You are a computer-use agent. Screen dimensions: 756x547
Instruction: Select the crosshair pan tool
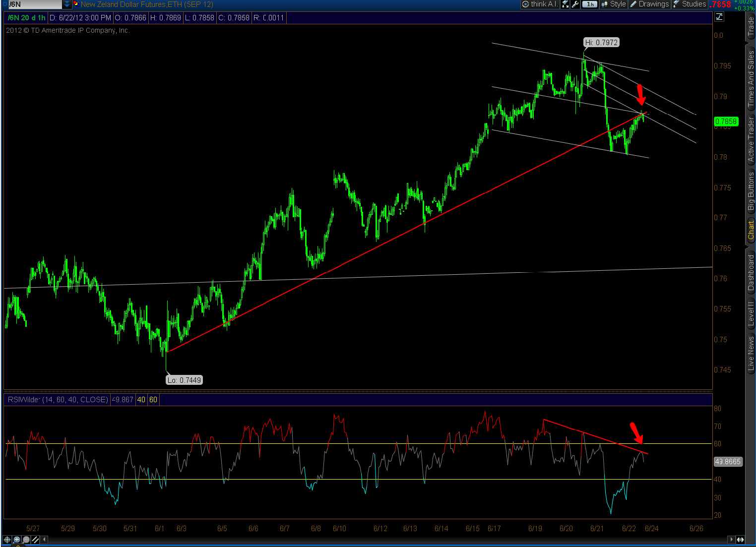[x=7, y=540]
